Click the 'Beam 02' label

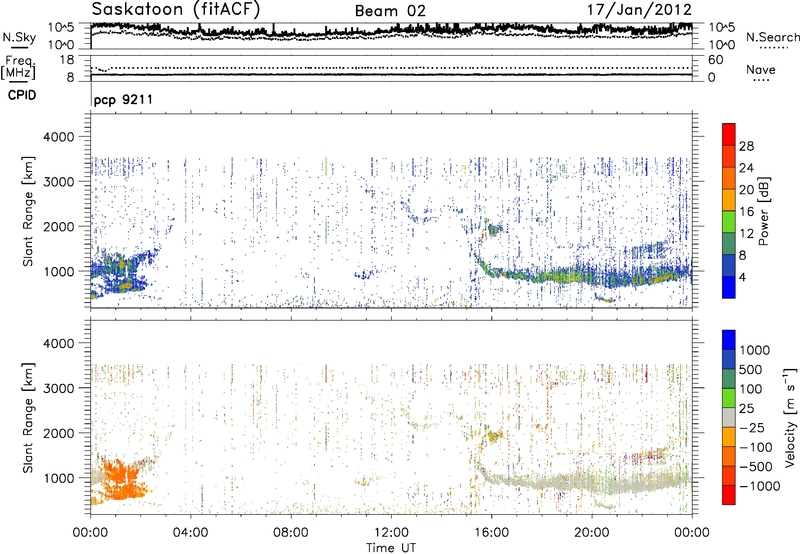tap(390, 11)
